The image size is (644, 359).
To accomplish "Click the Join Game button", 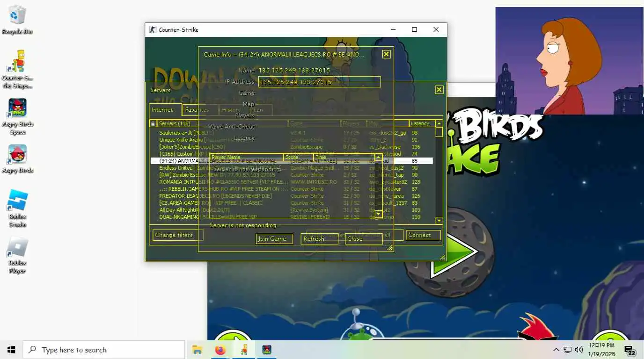I will 274,239.
